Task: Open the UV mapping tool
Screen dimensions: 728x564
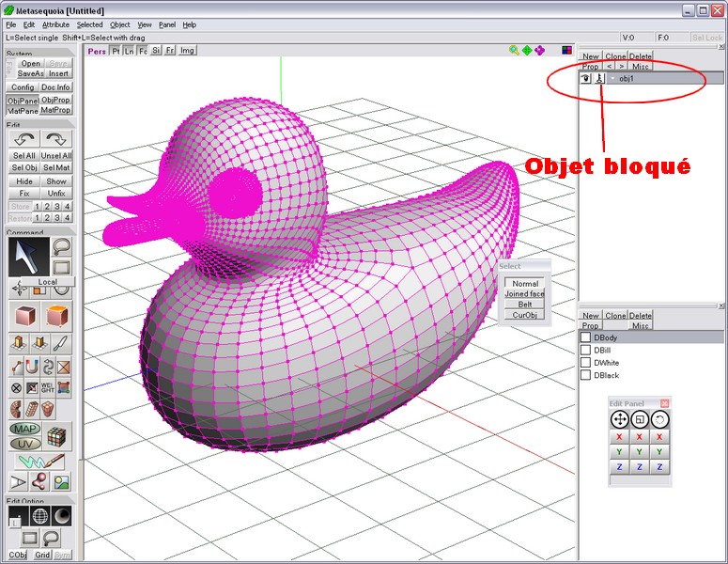Action: tap(23, 444)
